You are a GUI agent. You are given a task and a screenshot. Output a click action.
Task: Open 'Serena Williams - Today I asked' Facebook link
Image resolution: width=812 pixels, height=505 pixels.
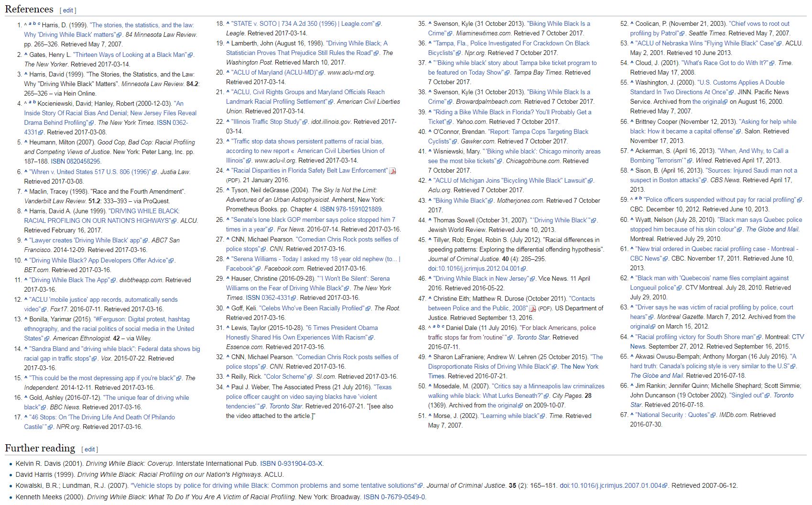point(313,264)
